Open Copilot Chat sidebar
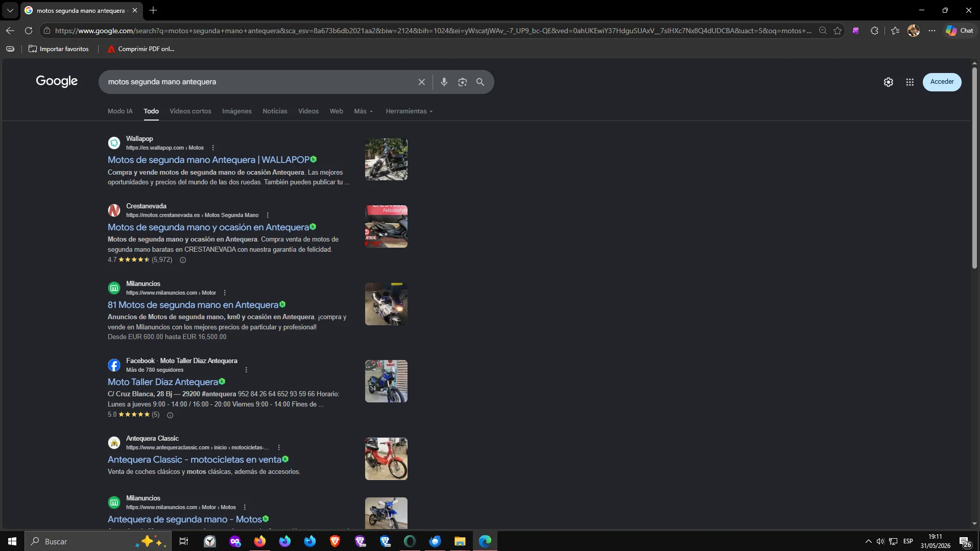 pyautogui.click(x=960, y=31)
